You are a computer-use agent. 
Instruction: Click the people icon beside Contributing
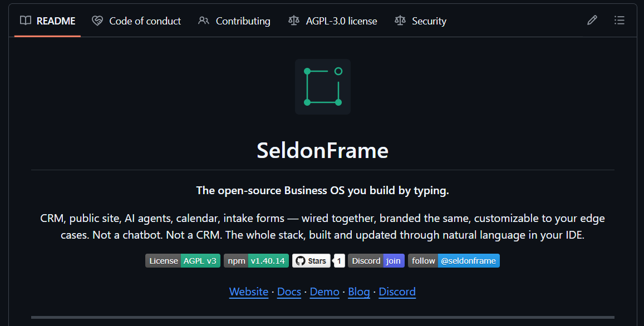[204, 21]
